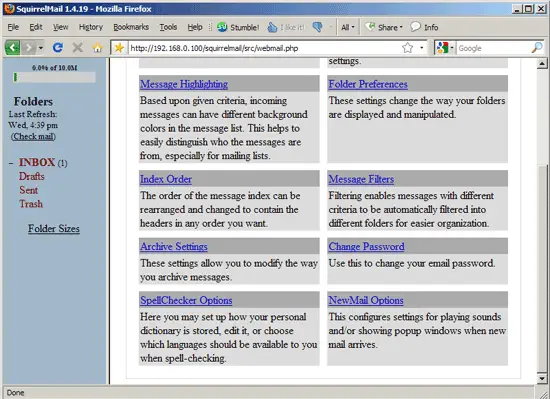This screenshot has width=550, height=399.
Task: Click the bookmark star in address bar
Action: click(x=407, y=48)
